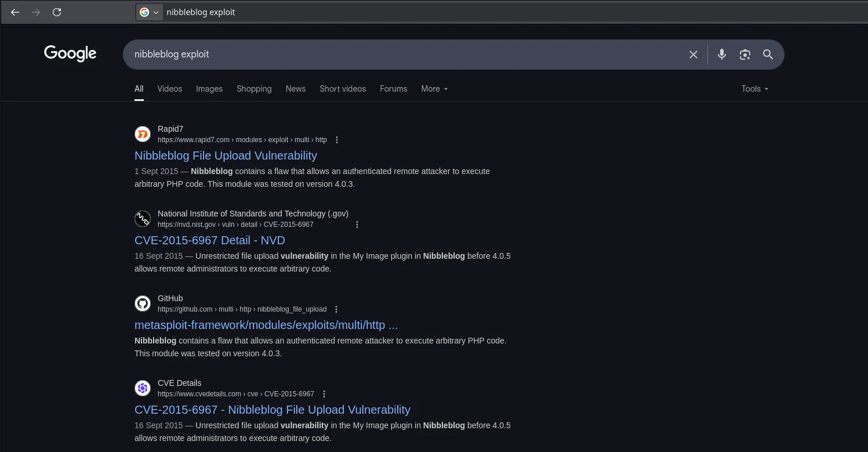Open search engine selector in address bar
The height and width of the screenshot is (452, 868).
point(149,12)
